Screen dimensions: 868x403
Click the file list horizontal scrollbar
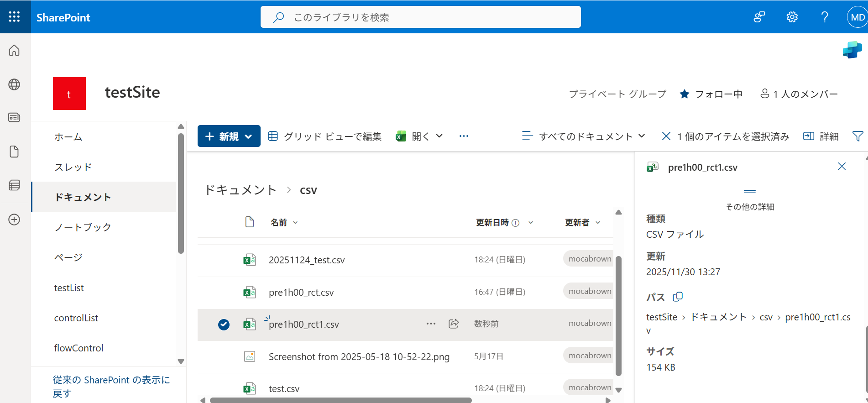340,400
